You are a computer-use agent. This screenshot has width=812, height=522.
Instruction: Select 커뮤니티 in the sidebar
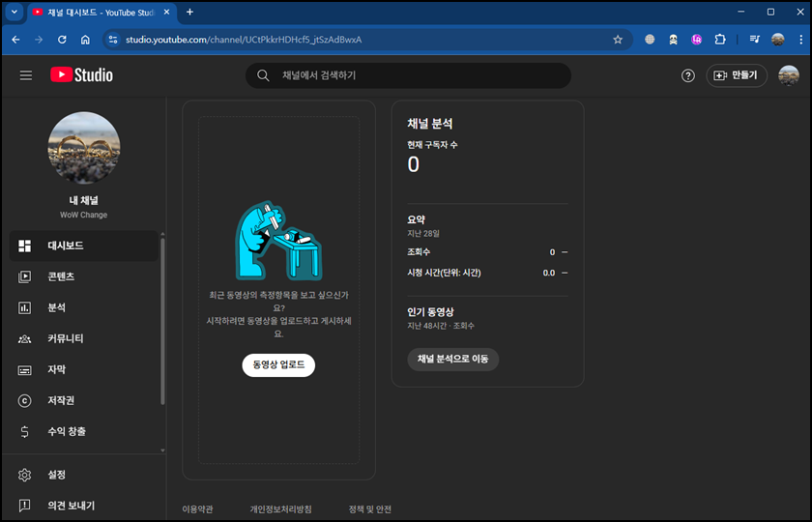point(84,338)
